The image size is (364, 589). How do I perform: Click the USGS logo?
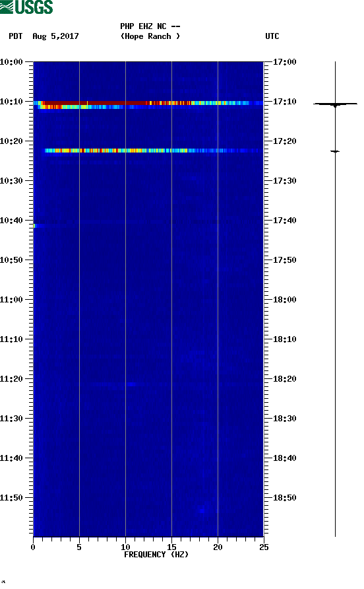[x=26, y=7]
